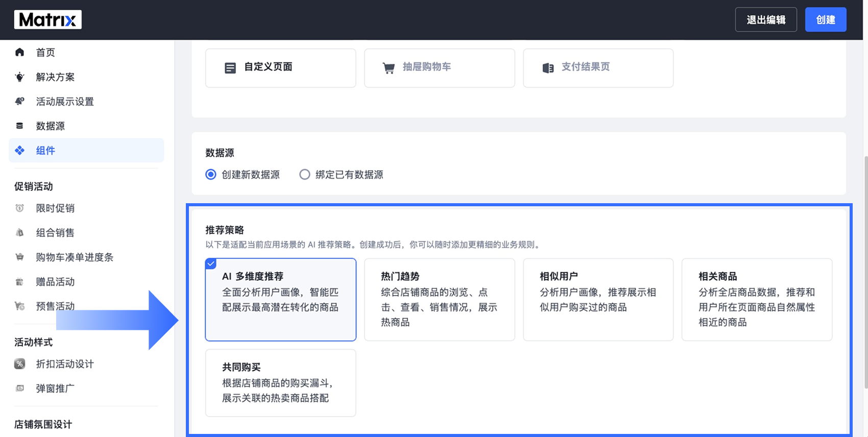Click the alarm clock icon for 限时促销
868x437 pixels.
click(x=19, y=208)
